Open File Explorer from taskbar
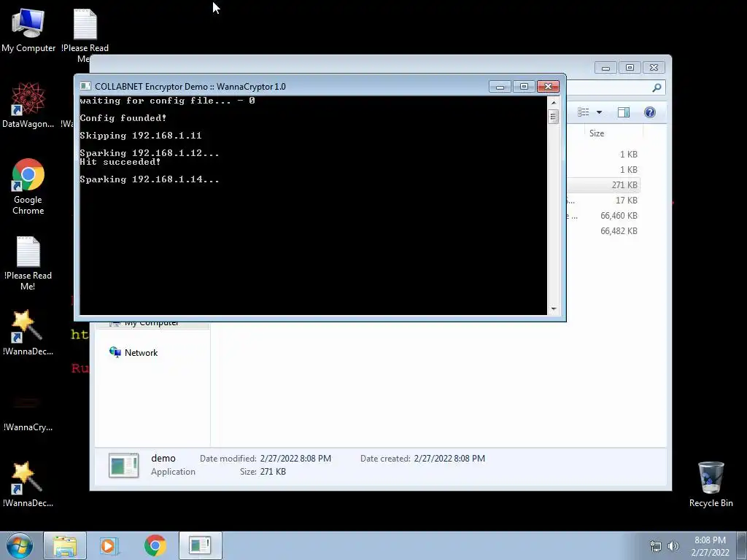747x560 pixels. click(65, 545)
